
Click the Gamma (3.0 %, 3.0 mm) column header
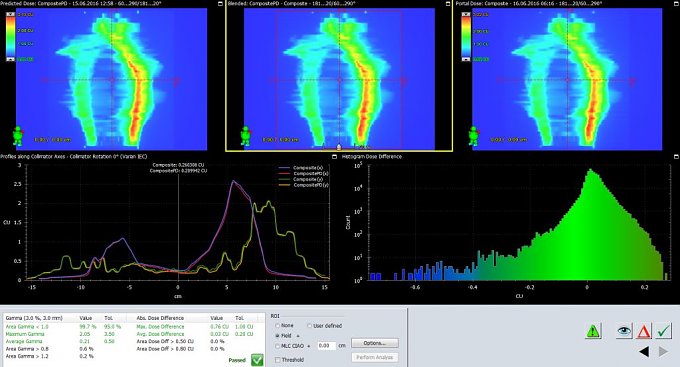(34, 318)
